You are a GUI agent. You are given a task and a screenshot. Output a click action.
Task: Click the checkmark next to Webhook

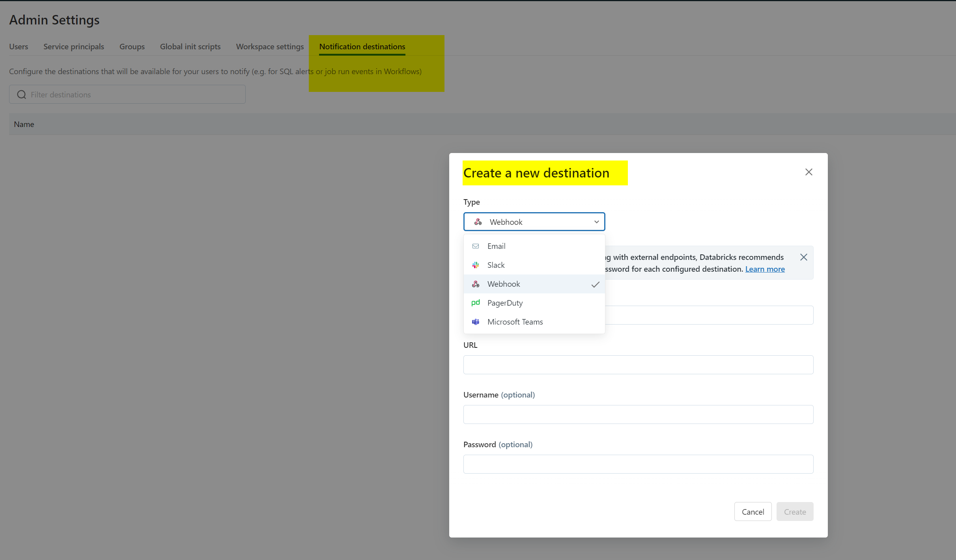595,284
